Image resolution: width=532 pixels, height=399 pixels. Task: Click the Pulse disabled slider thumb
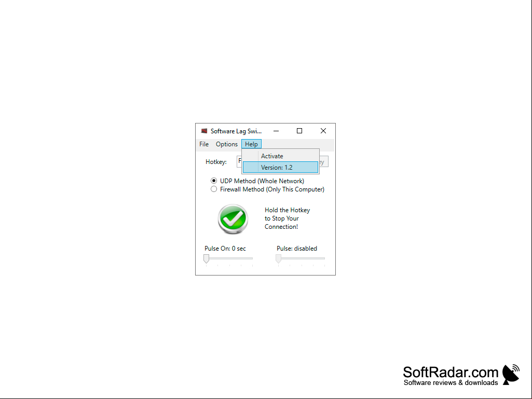(279, 259)
